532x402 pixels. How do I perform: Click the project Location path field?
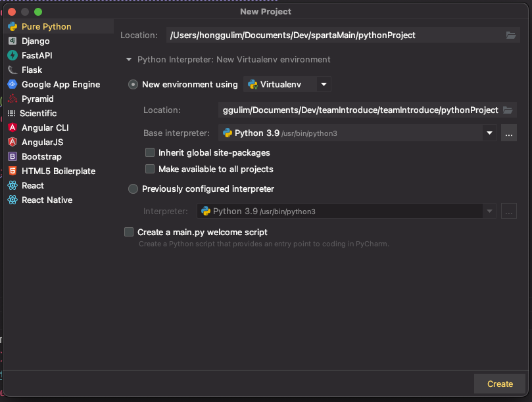343,35
